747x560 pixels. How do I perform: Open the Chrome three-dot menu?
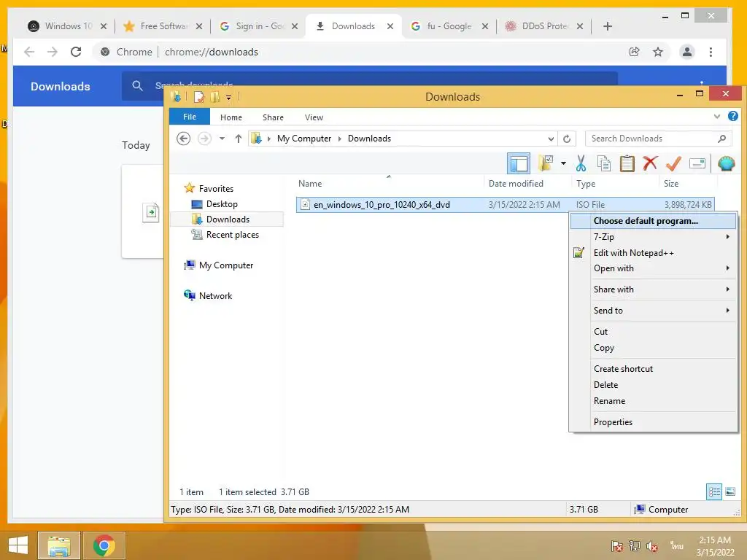coord(711,52)
